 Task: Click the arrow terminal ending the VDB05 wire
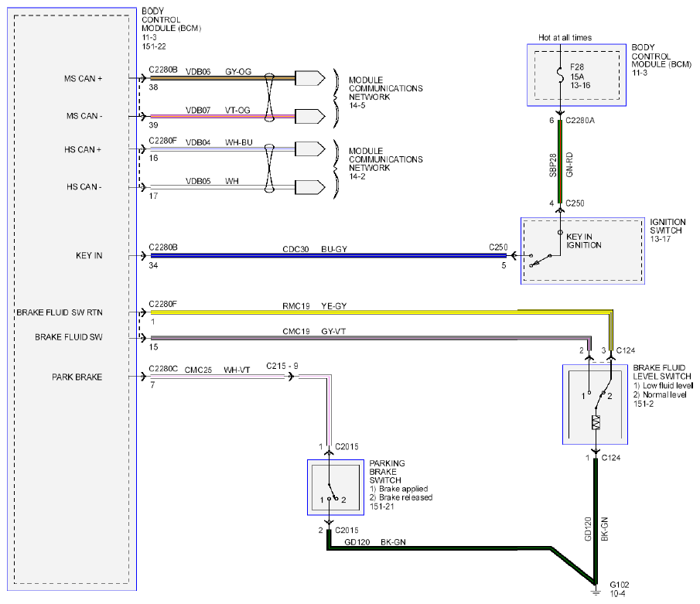click(x=310, y=187)
